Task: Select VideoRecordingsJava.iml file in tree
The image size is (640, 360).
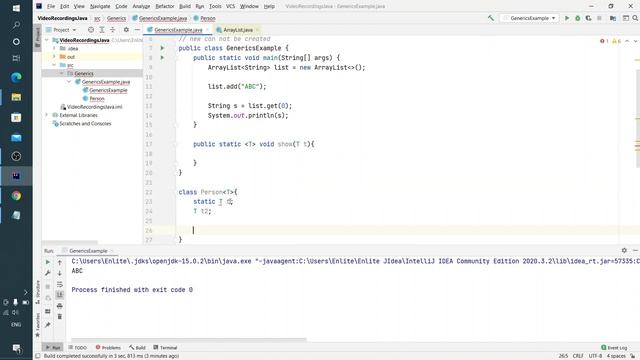Action: [x=94, y=107]
